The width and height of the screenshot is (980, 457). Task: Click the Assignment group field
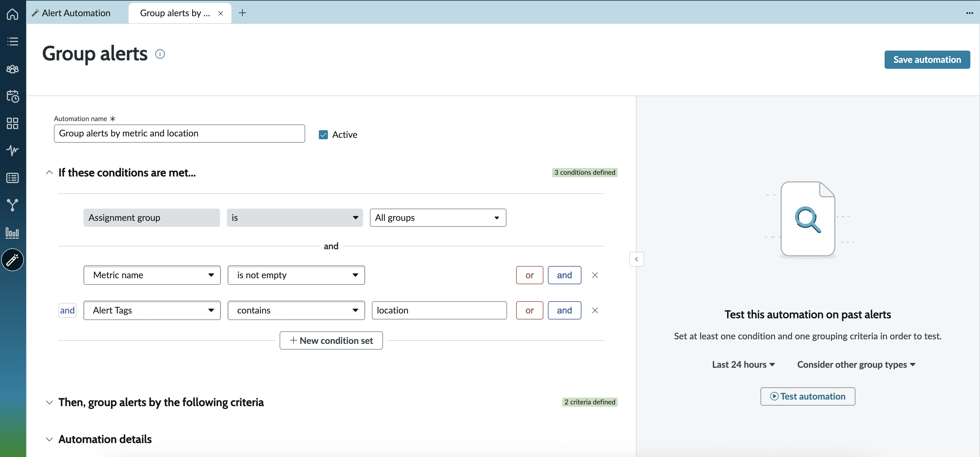(x=151, y=218)
